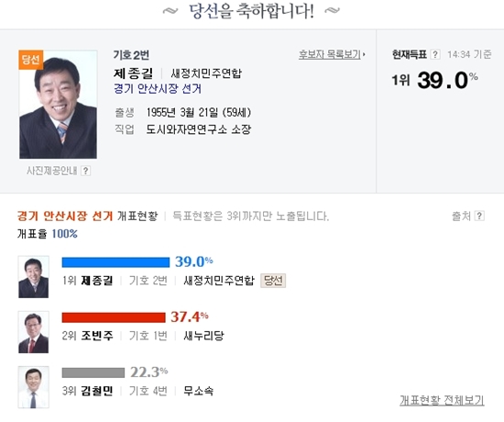Click the help icon next to 출처

pyautogui.click(x=479, y=216)
